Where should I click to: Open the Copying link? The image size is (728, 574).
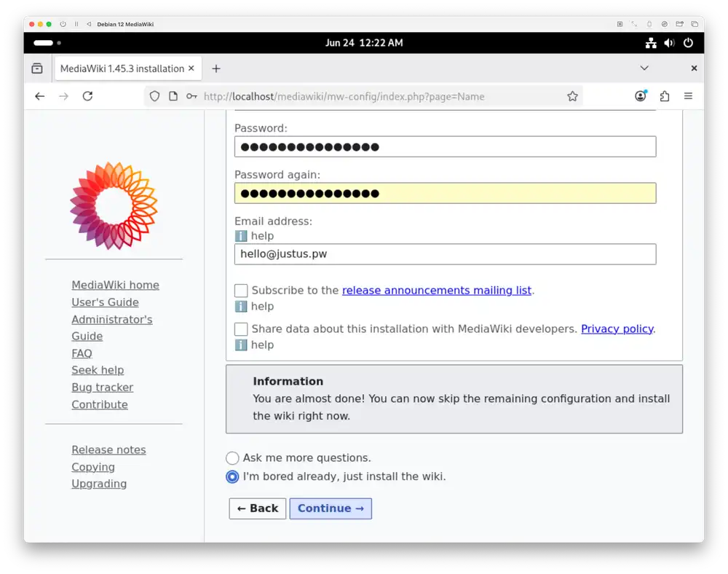click(93, 467)
